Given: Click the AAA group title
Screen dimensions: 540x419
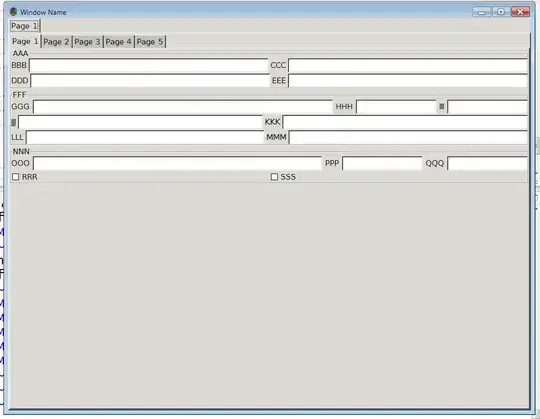Looking at the screenshot, I should (x=20, y=53).
